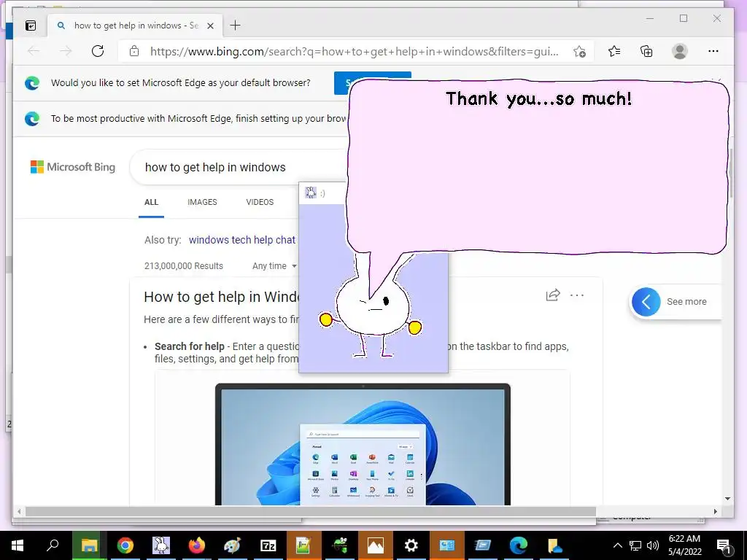This screenshot has height=560, width=747.
Task: Go forward in the Edge toolbar
Action: [x=66, y=51]
